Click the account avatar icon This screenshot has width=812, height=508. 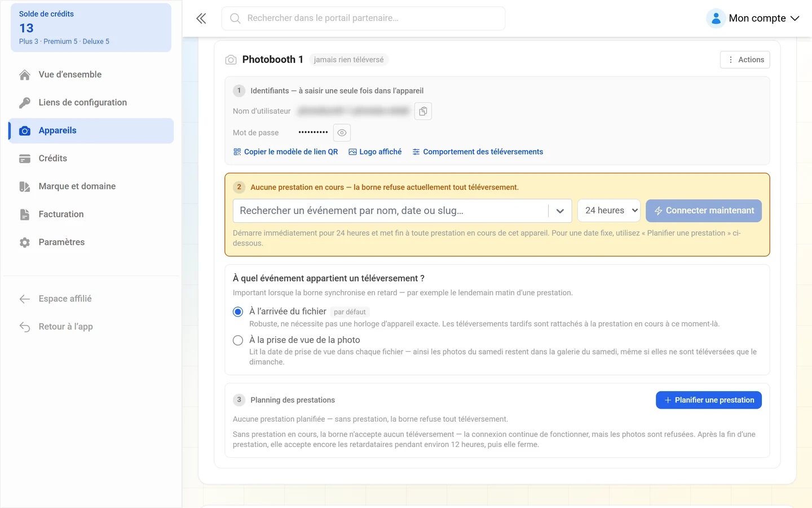point(716,18)
